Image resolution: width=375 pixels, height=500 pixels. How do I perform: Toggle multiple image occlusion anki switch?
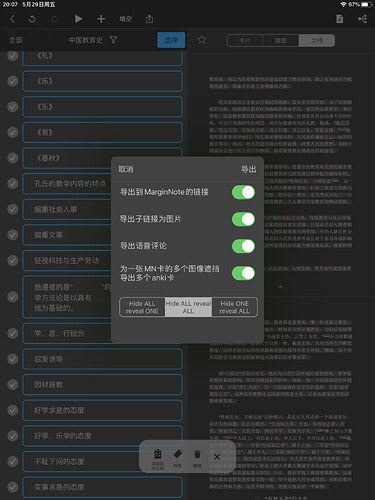point(243,273)
